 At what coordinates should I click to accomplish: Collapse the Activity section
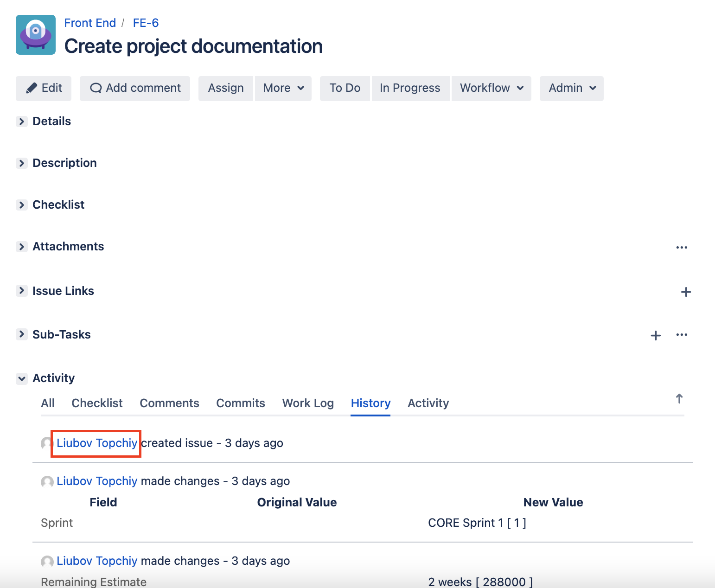point(22,378)
